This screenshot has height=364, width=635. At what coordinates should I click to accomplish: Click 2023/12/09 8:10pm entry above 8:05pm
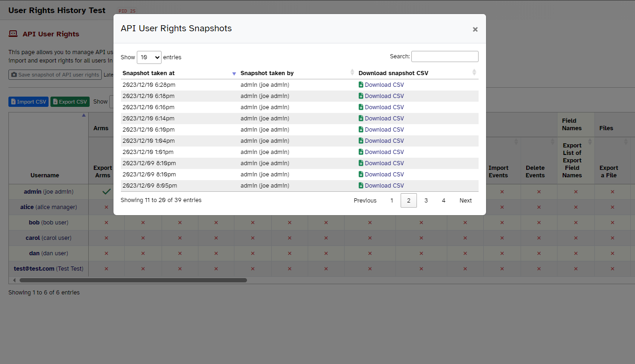pos(149,175)
